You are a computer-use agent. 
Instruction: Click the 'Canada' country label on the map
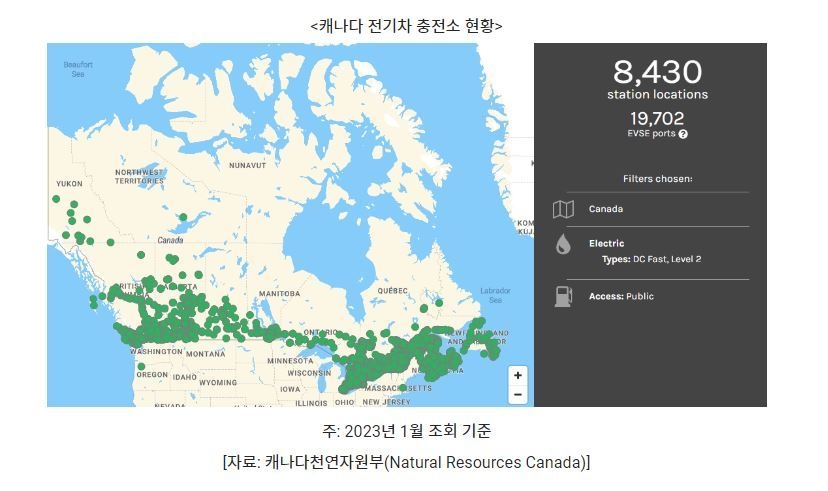[170, 240]
